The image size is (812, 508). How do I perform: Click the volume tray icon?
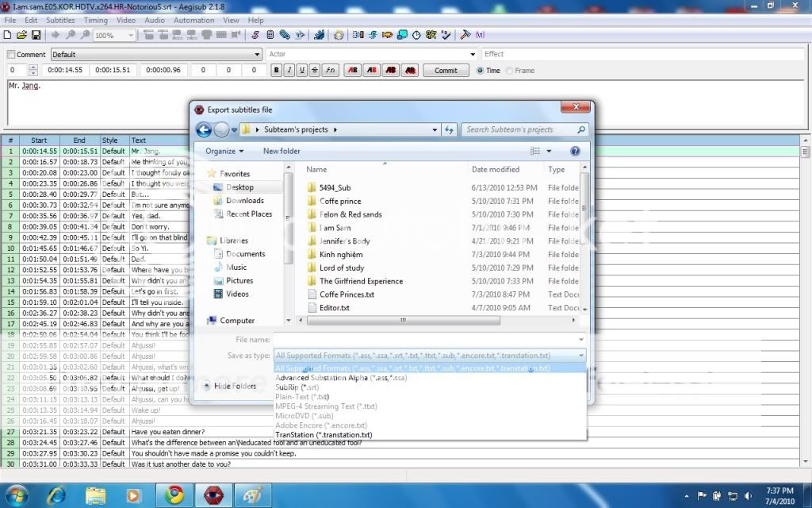[x=748, y=496]
